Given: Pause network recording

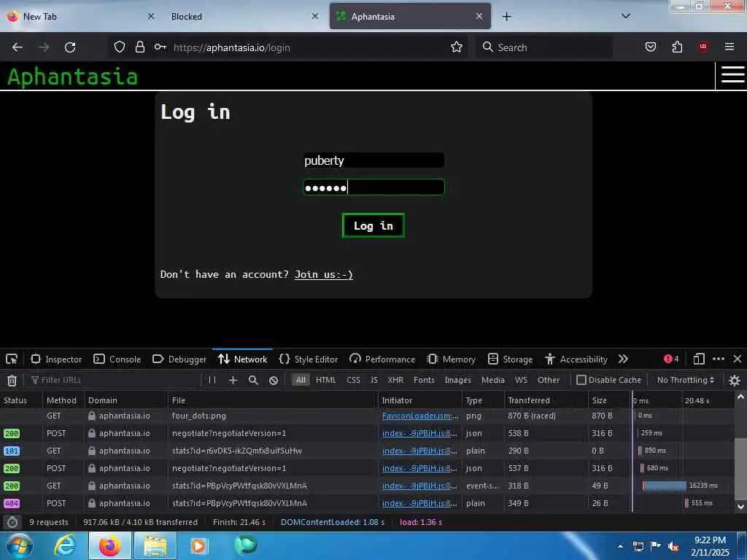Looking at the screenshot, I should pos(212,380).
